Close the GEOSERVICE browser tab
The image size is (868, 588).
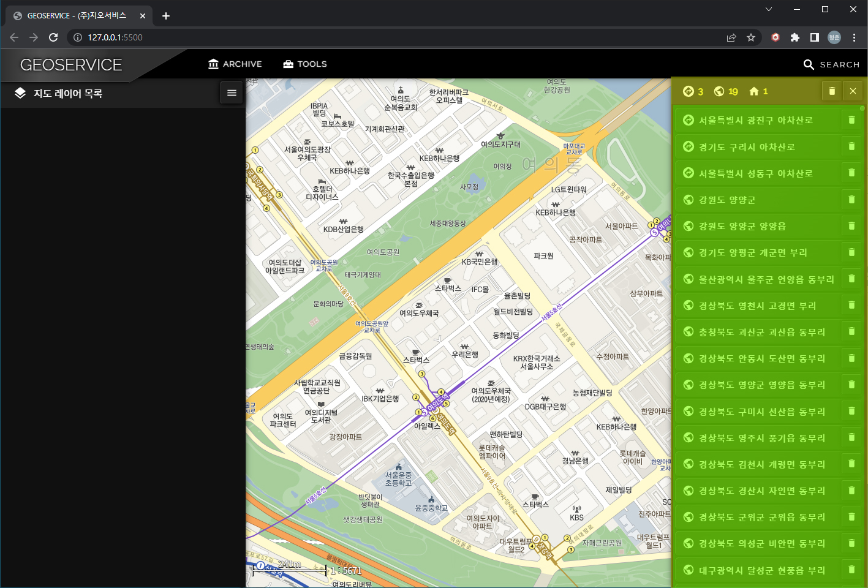pyautogui.click(x=143, y=16)
